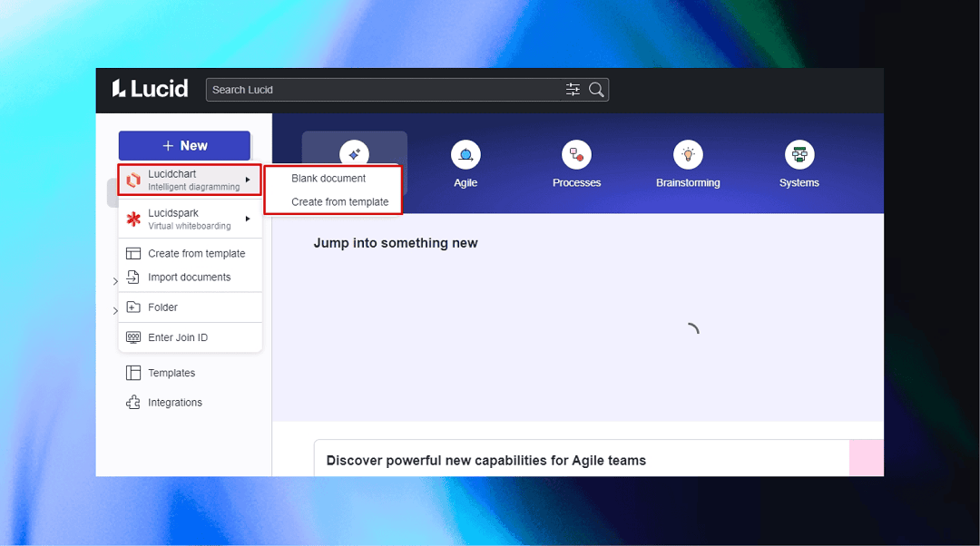Select Import documents in the New menu
The width and height of the screenshot is (980, 546).
coord(190,277)
